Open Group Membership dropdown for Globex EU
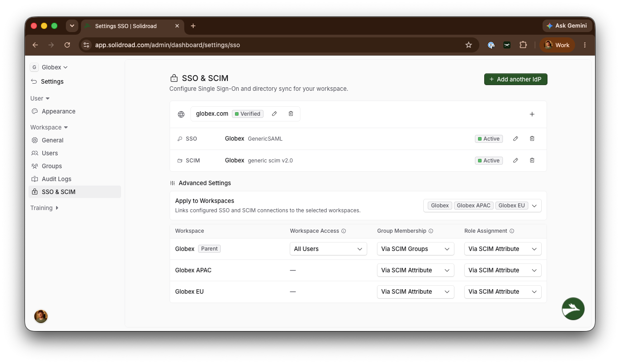The image size is (620, 364). [416, 291]
